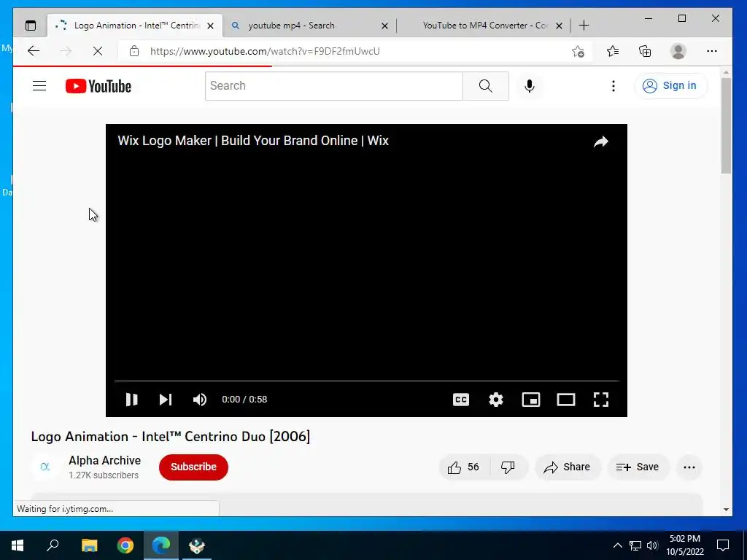Dislike the video

[508, 467]
